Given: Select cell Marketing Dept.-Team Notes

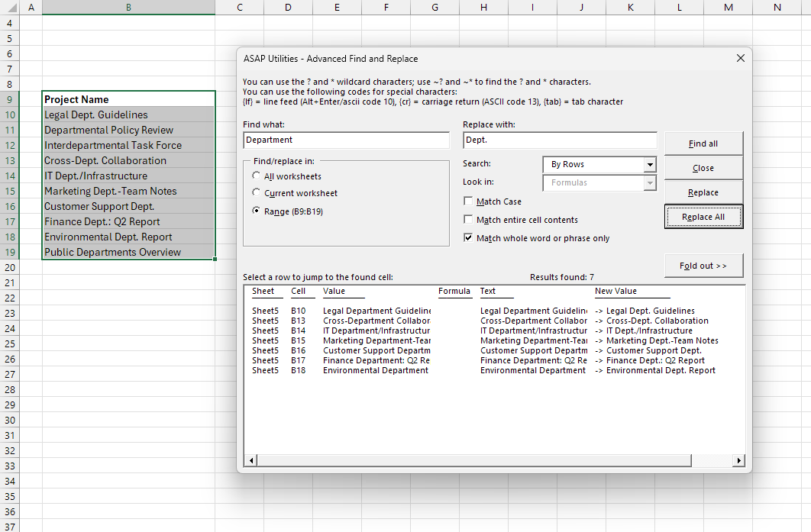Looking at the screenshot, I should point(128,191).
